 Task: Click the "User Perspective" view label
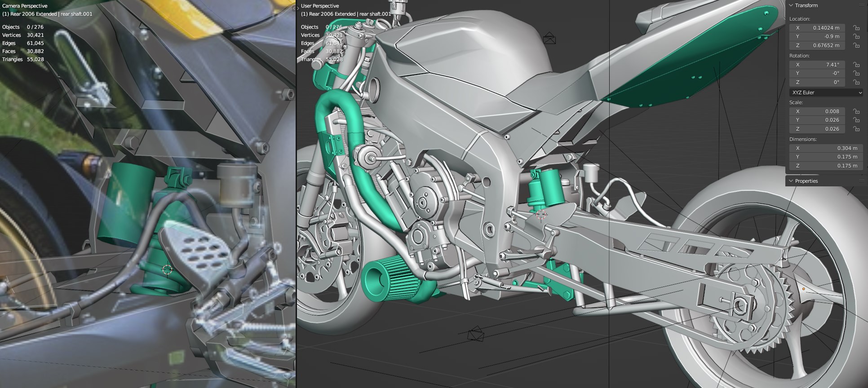(320, 6)
